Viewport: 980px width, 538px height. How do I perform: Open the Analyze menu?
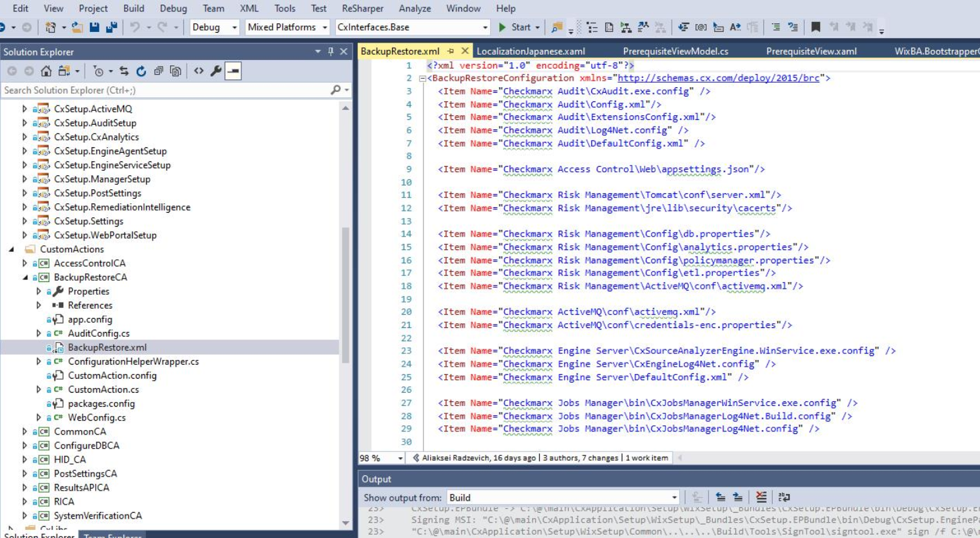tap(415, 9)
